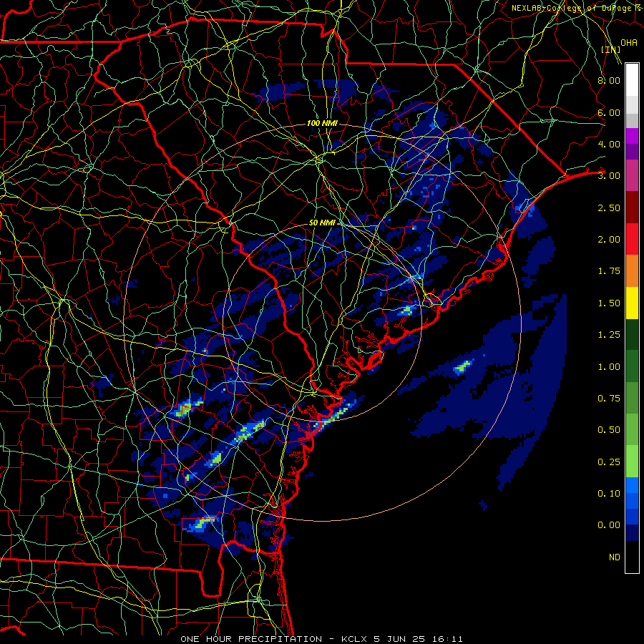Pick the yellow swatch beside 1.50
The width and height of the screenshot is (644, 644).
pyautogui.click(x=632, y=303)
